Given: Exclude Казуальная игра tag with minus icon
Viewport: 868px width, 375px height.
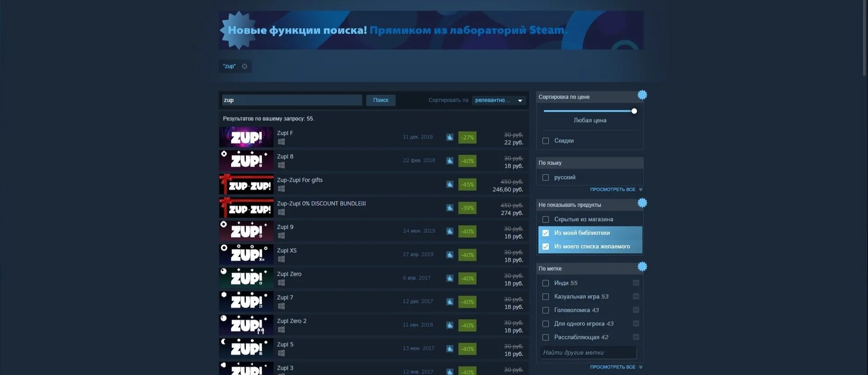Looking at the screenshot, I should (636, 296).
